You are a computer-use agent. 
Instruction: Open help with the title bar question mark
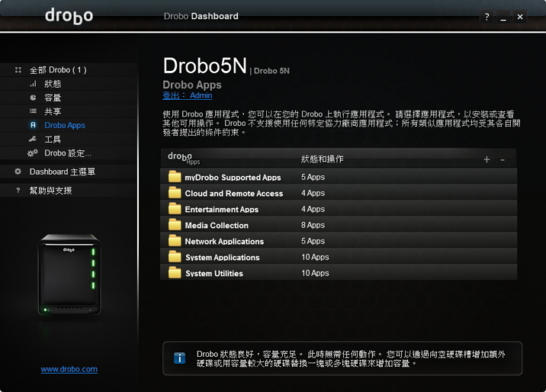point(487,17)
